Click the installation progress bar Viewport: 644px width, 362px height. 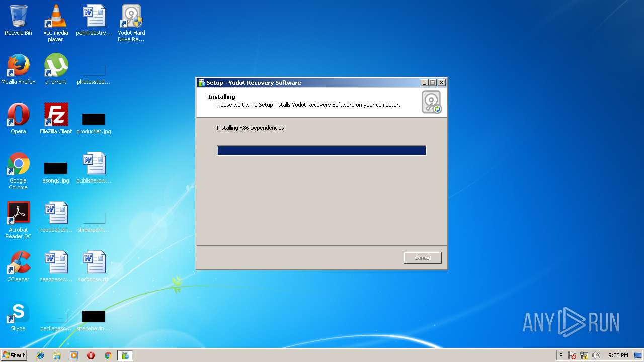321,150
